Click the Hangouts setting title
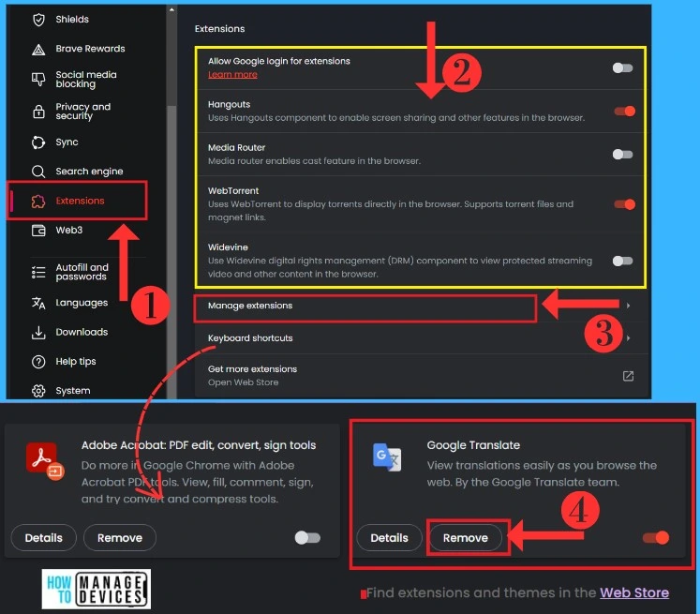Viewport: 700px width, 614px height. pos(229,104)
